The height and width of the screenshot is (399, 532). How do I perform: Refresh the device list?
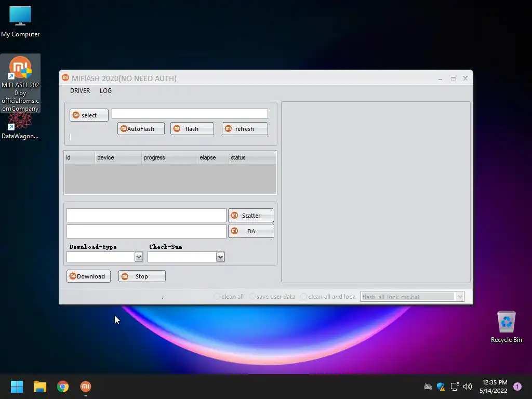245,129
